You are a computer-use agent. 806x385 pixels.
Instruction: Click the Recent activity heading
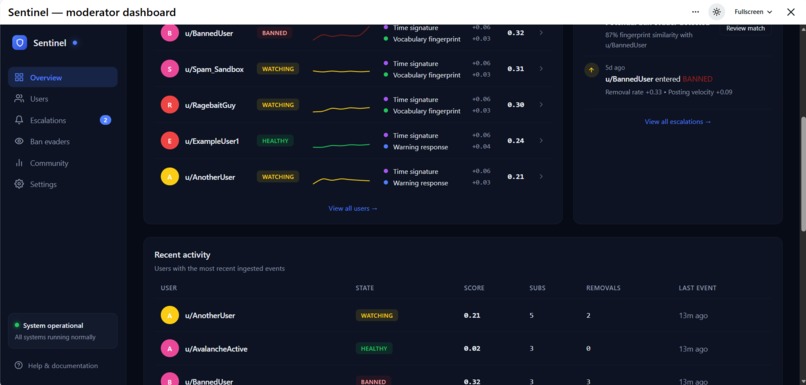point(182,255)
